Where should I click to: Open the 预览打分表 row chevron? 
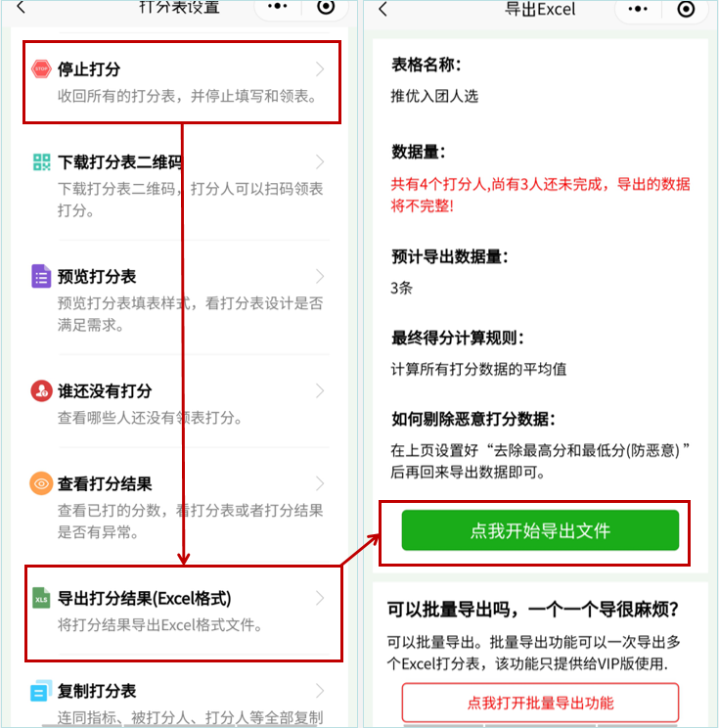click(x=320, y=276)
